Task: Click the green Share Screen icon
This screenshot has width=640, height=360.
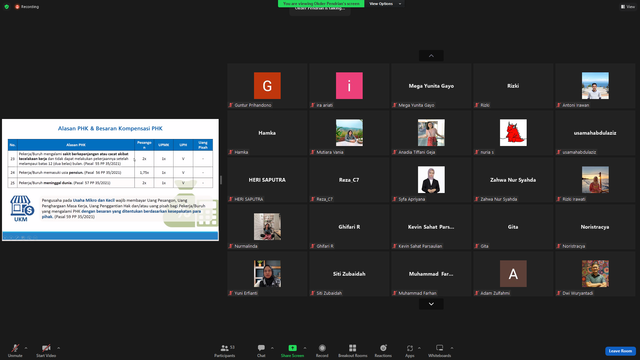Action: [x=293, y=348]
